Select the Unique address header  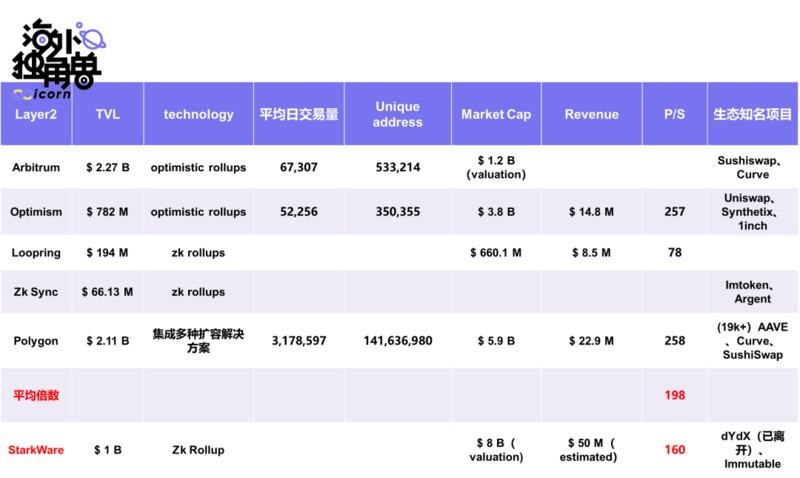coord(397,114)
